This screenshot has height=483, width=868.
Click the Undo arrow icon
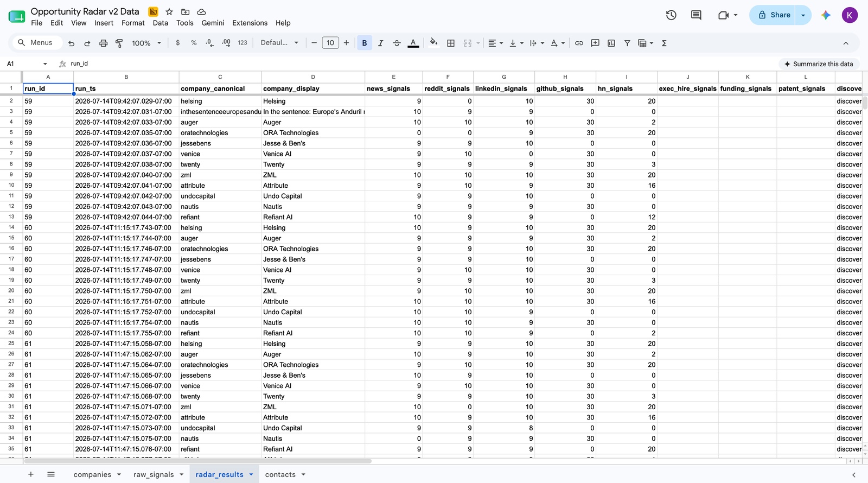click(71, 43)
